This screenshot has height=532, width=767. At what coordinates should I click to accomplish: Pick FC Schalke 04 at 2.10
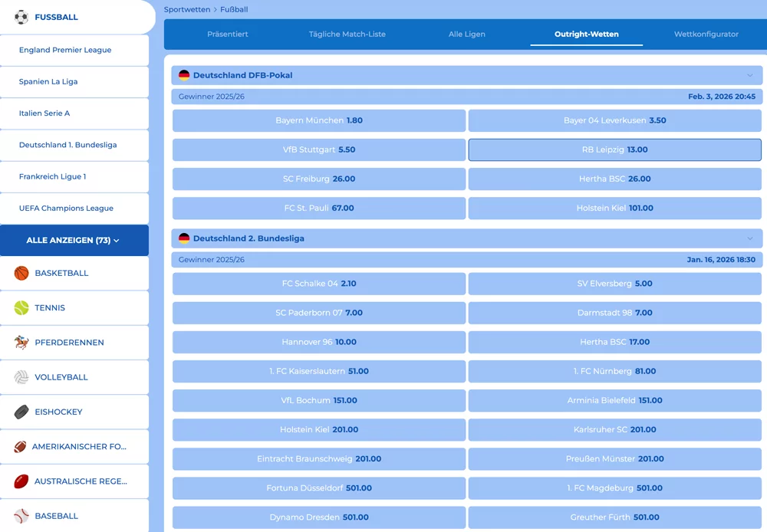click(319, 284)
